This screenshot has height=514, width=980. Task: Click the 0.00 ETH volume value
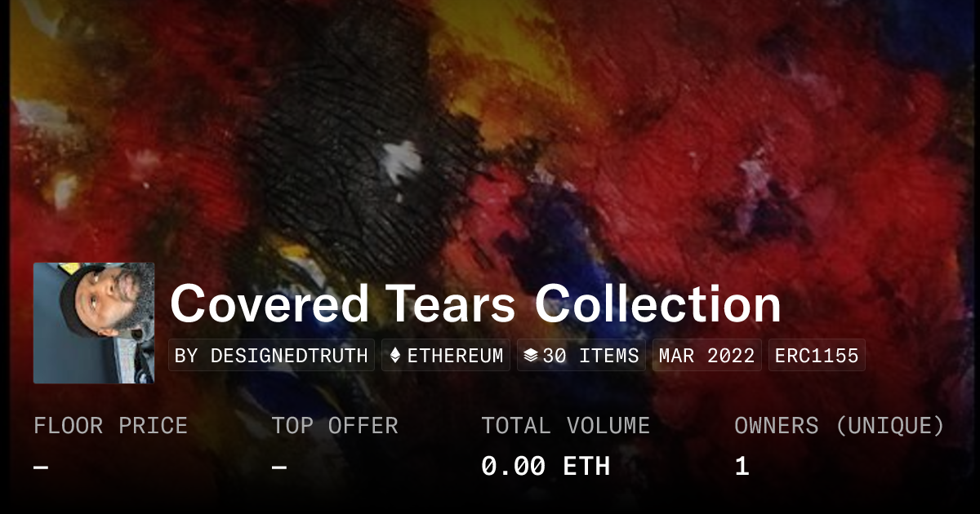pos(546,467)
